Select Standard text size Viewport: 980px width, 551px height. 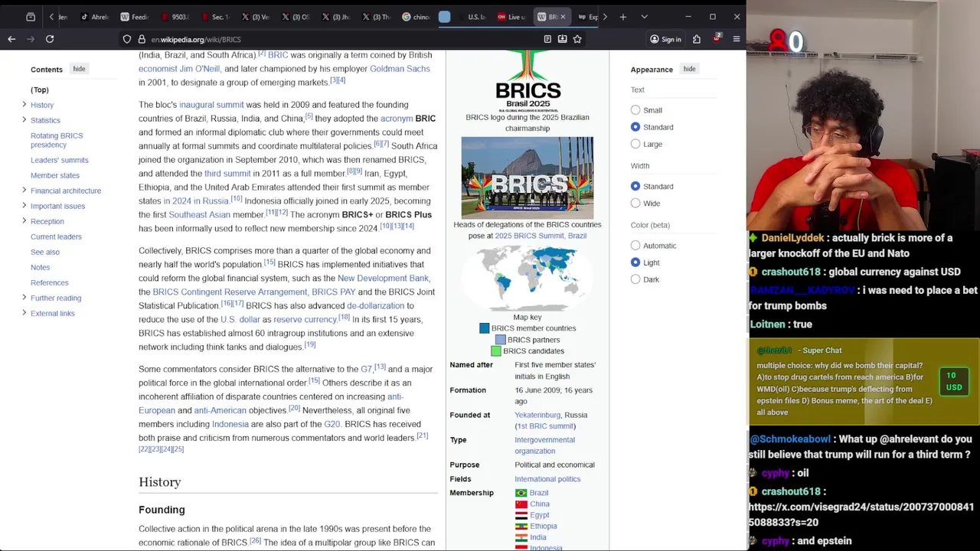[635, 127]
